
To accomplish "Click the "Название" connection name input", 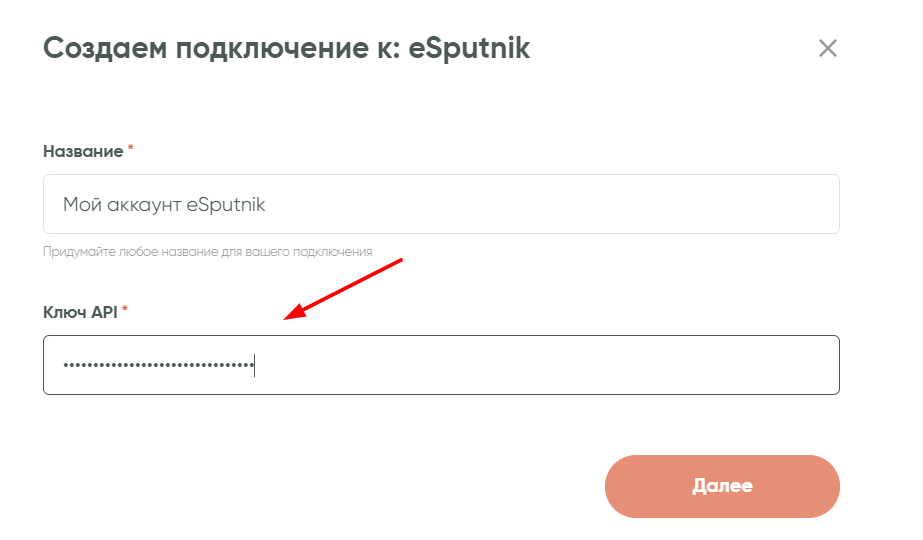I will pos(440,205).
